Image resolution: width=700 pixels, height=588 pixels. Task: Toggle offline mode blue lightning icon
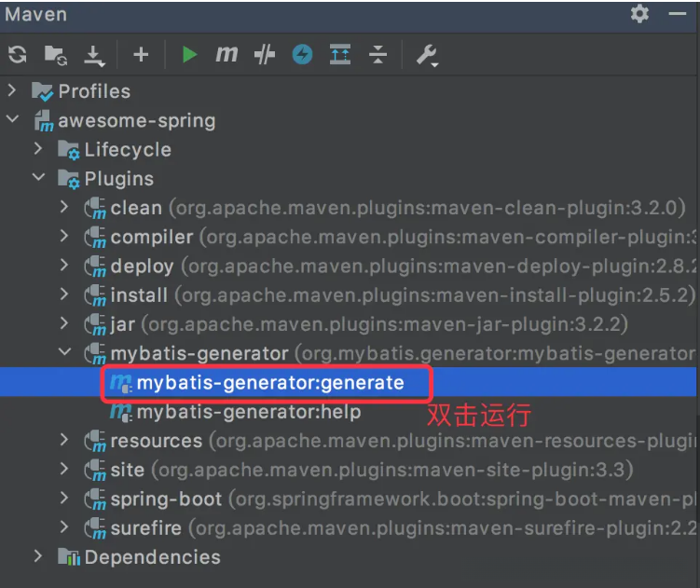[x=302, y=55]
